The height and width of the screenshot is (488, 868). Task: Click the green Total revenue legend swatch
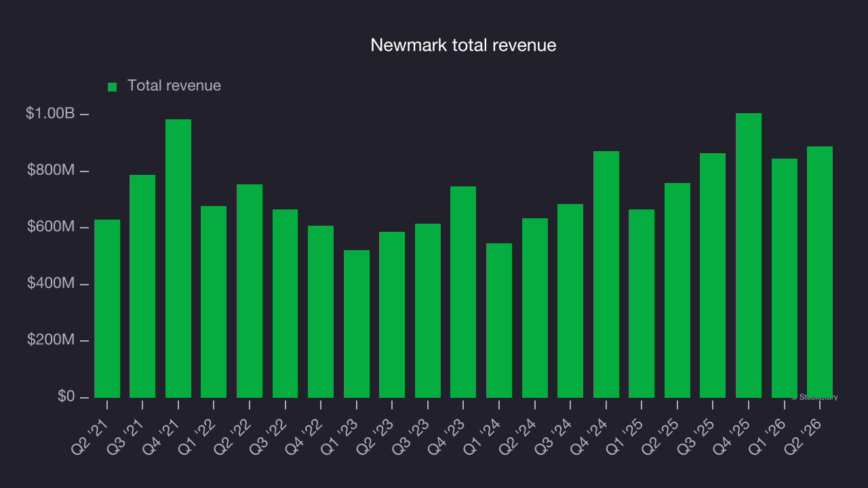tap(113, 87)
